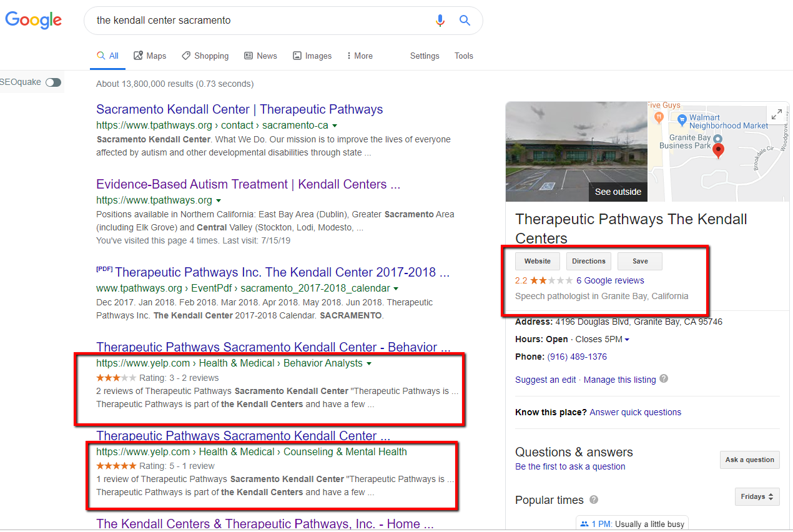Open search Settings
Image resolution: width=793 pixels, height=532 pixels.
click(x=425, y=56)
